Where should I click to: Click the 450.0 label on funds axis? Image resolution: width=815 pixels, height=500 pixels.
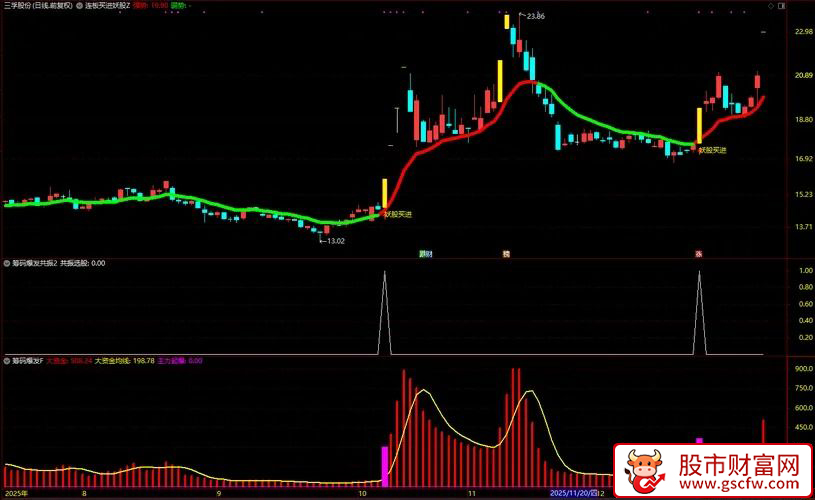pyautogui.click(x=804, y=427)
